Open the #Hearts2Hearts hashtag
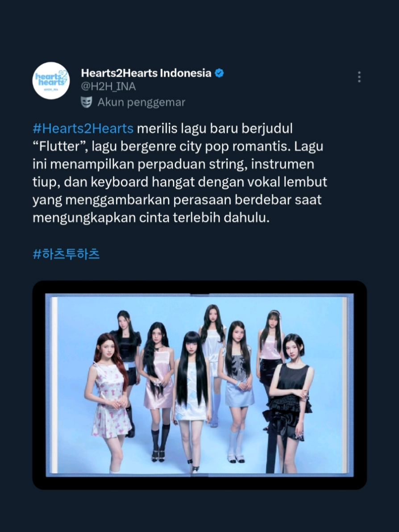This screenshot has width=399, height=532. [x=83, y=129]
